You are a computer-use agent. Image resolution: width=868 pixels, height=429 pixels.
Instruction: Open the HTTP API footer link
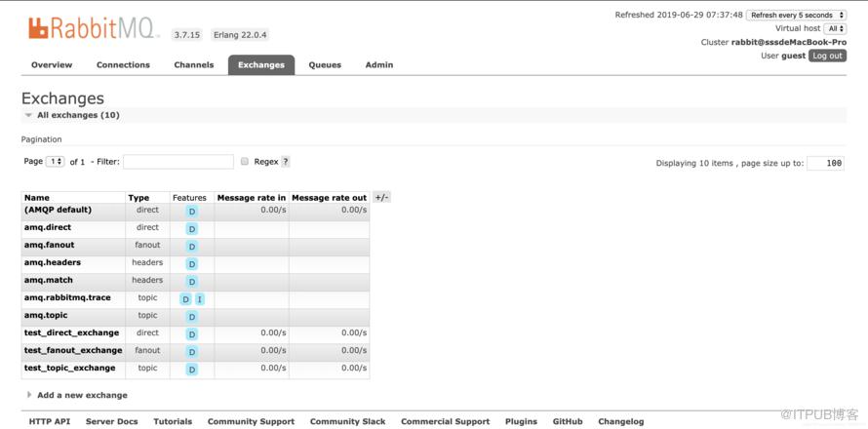(50, 422)
